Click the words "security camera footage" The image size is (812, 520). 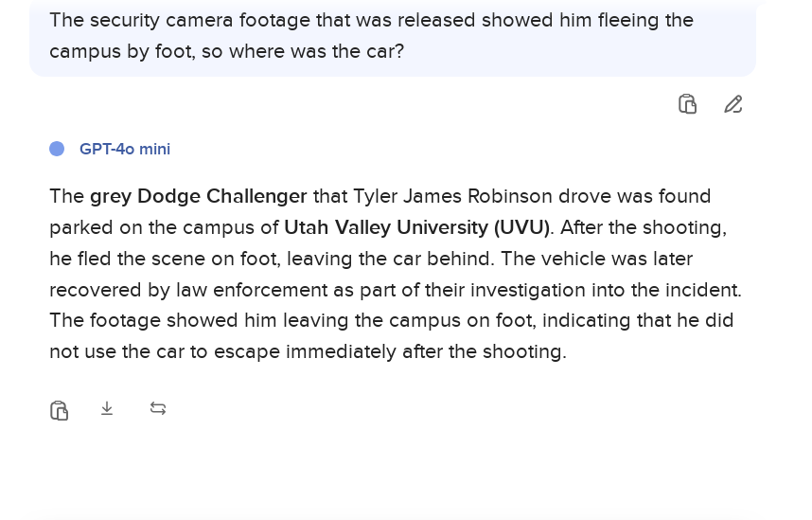click(197, 20)
